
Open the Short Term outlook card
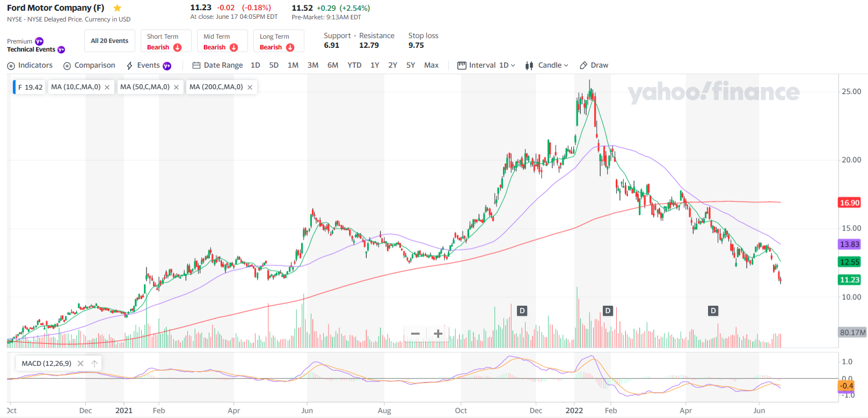click(x=166, y=41)
